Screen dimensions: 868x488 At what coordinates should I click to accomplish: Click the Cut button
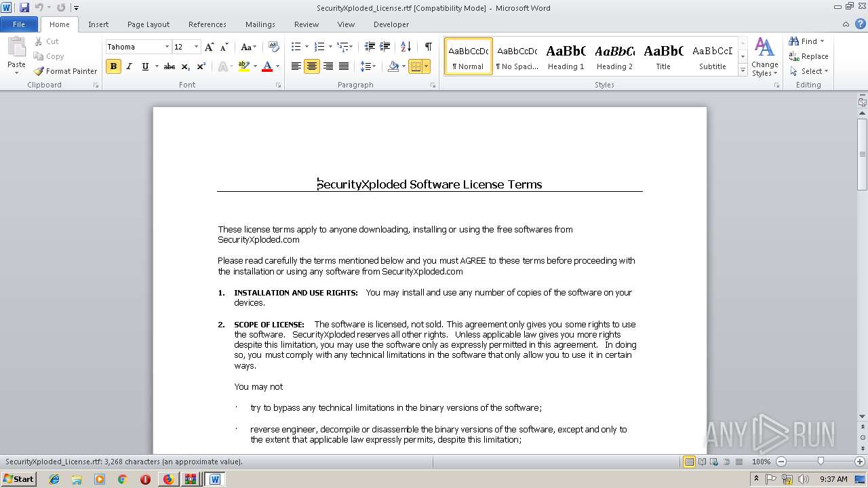coord(47,41)
